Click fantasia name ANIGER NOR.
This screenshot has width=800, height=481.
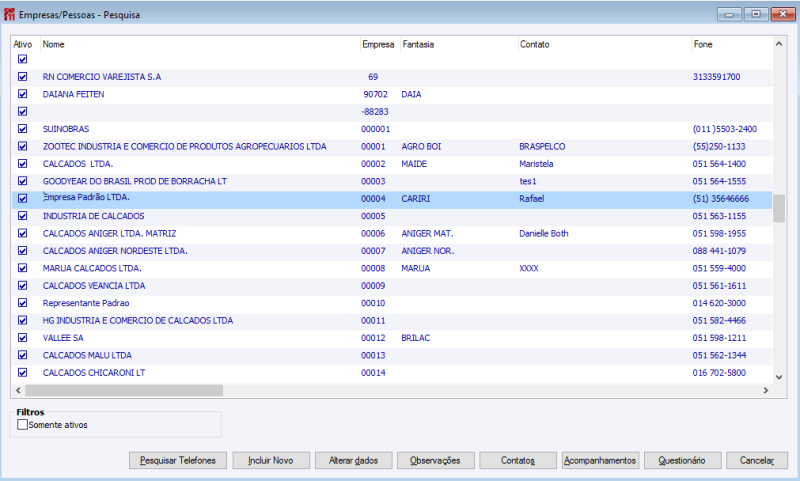[x=428, y=250]
